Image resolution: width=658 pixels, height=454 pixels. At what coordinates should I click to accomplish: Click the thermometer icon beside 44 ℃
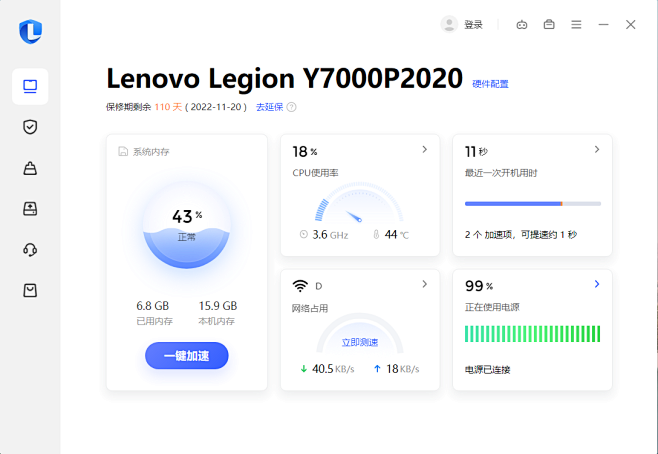[376, 234]
